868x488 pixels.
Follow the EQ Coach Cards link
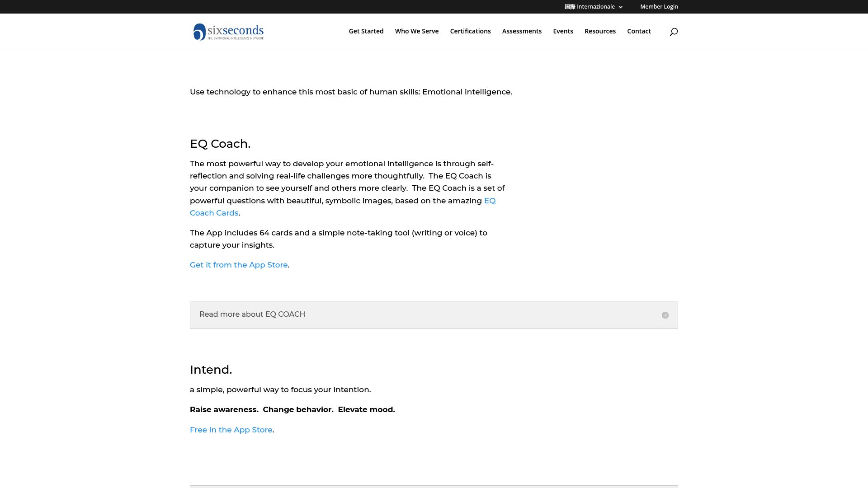tap(214, 213)
